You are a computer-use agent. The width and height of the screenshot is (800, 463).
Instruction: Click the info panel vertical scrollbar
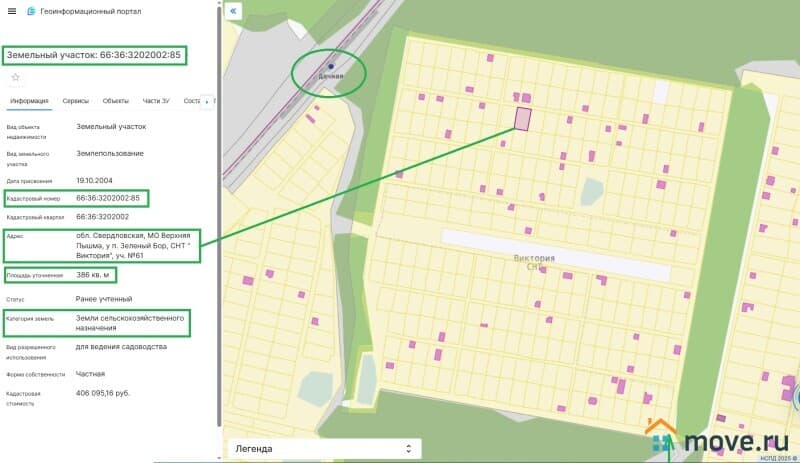[x=218, y=250]
